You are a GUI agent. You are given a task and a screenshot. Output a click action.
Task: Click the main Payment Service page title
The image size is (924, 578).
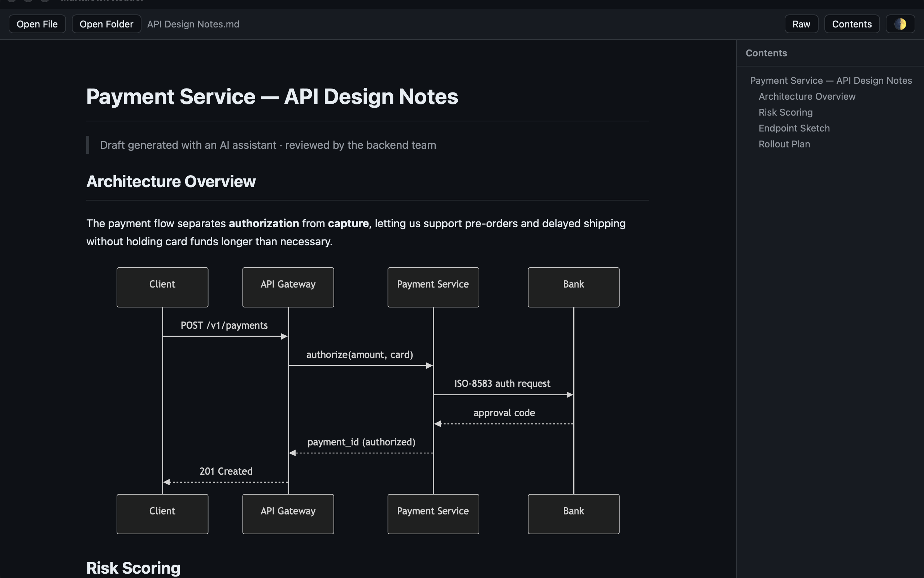click(x=272, y=96)
